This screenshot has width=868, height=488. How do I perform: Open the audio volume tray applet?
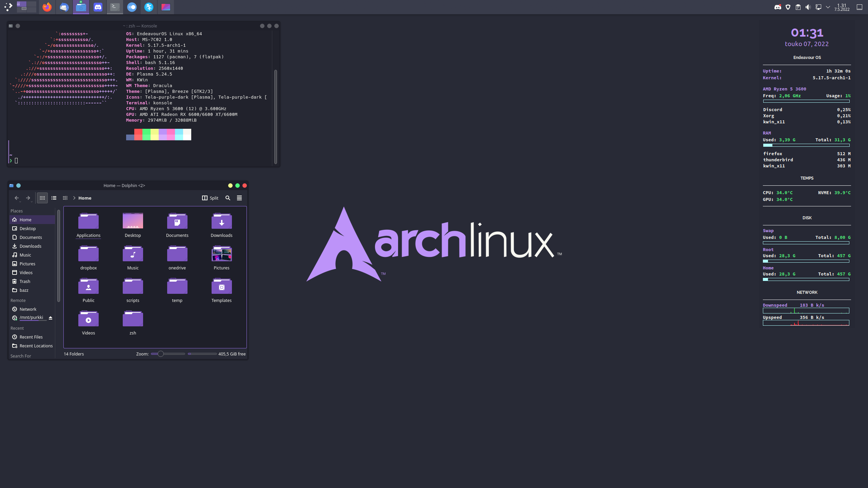click(808, 7)
